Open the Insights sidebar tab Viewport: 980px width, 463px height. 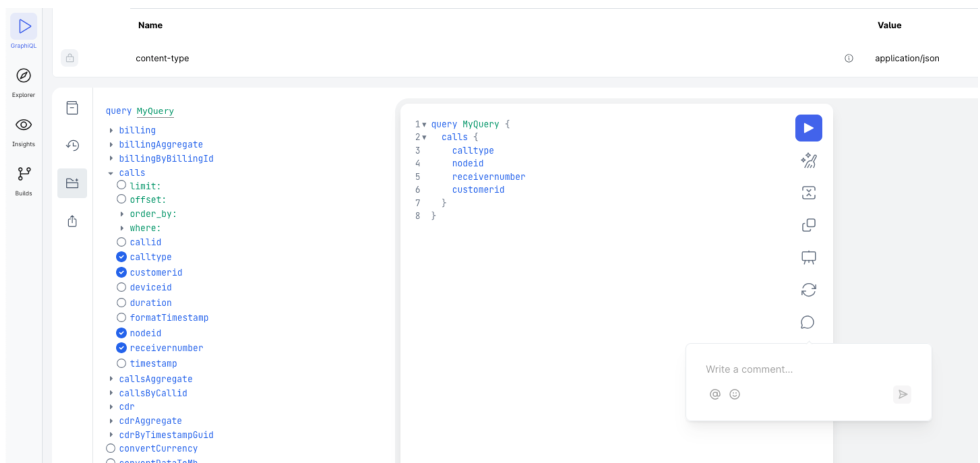(x=23, y=132)
